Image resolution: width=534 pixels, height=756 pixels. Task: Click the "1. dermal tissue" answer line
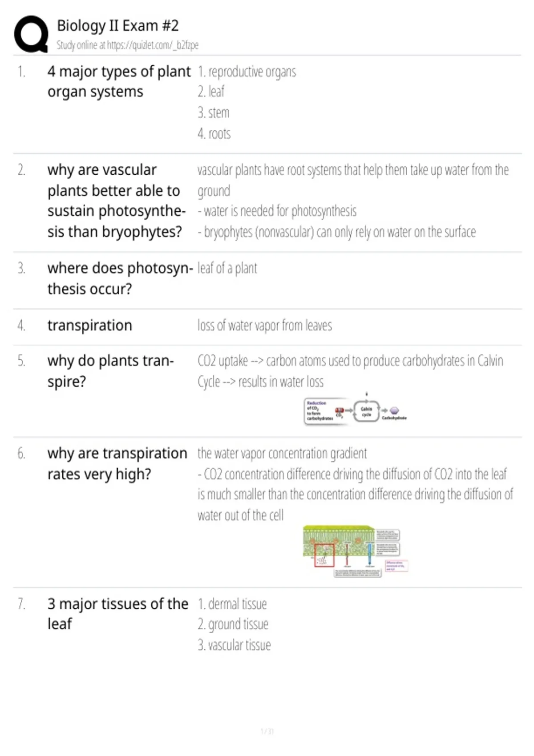pyautogui.click(x=232, y=604)
